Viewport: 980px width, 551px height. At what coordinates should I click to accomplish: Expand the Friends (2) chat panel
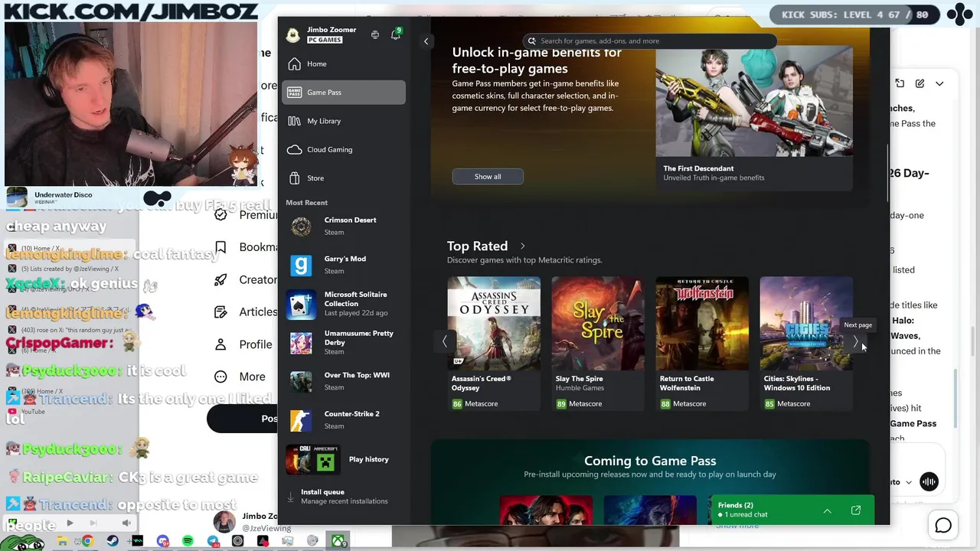pos(828,510)
